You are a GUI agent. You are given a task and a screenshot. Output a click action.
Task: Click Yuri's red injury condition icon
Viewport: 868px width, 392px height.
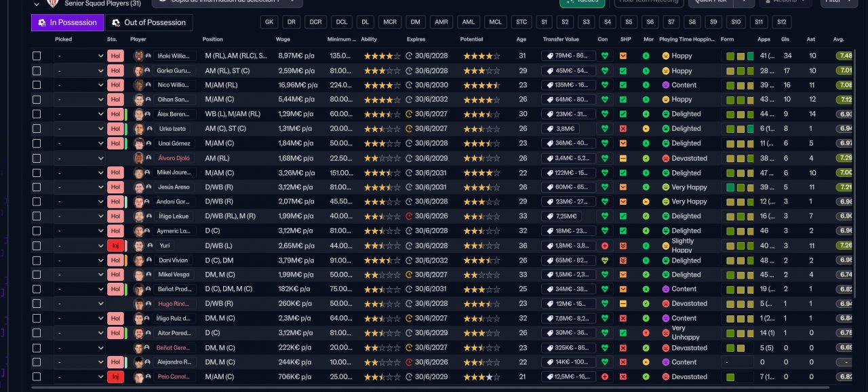pos(604,246)
